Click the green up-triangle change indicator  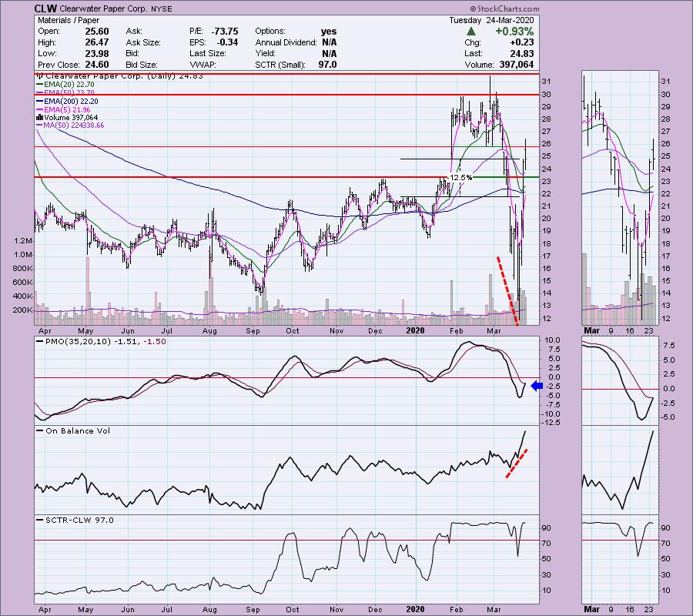pos(471,32)
